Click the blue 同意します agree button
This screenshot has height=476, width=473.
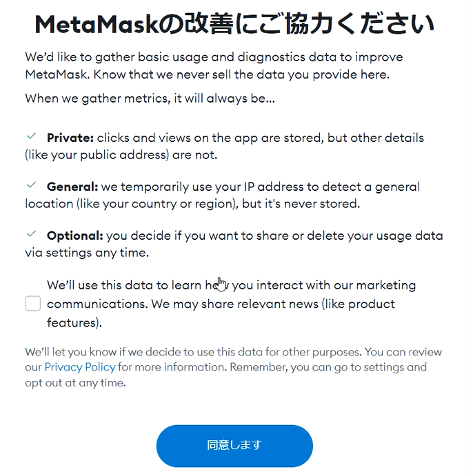pos(234,446)
